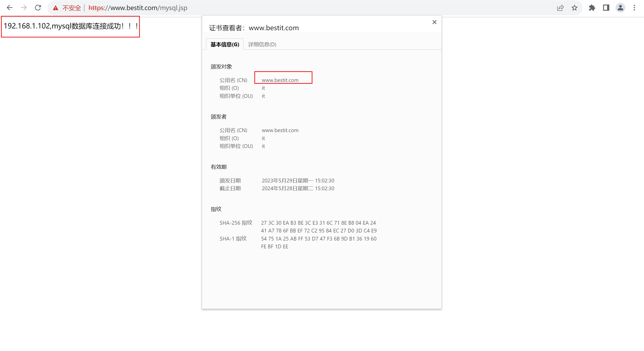
Task: Click the 颁发对象 section heading
Action: point(221,67)
